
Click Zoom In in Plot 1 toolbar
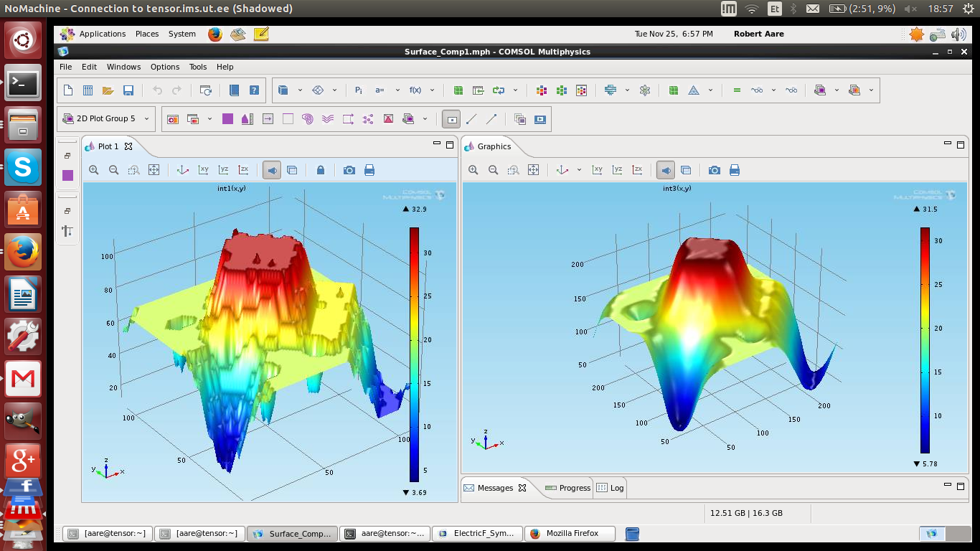[94, 170]
